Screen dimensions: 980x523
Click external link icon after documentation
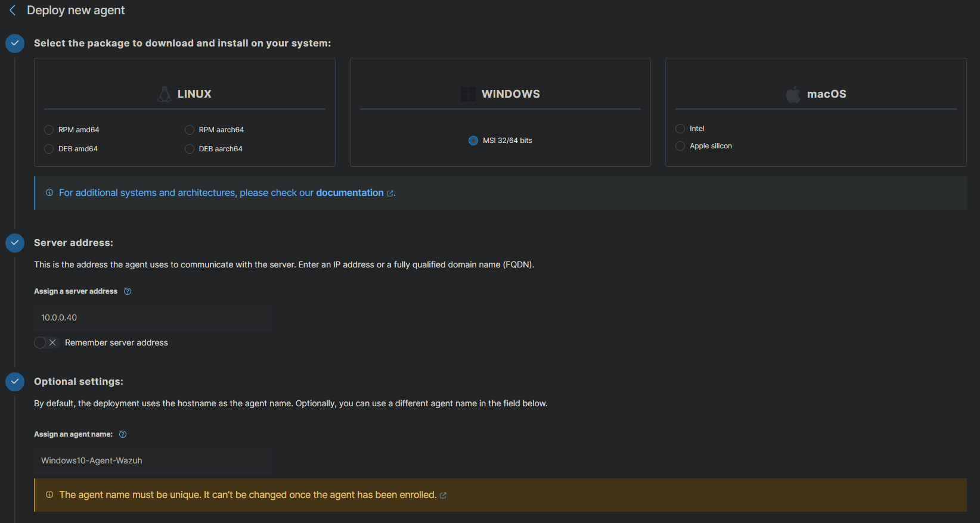[390, 193]
